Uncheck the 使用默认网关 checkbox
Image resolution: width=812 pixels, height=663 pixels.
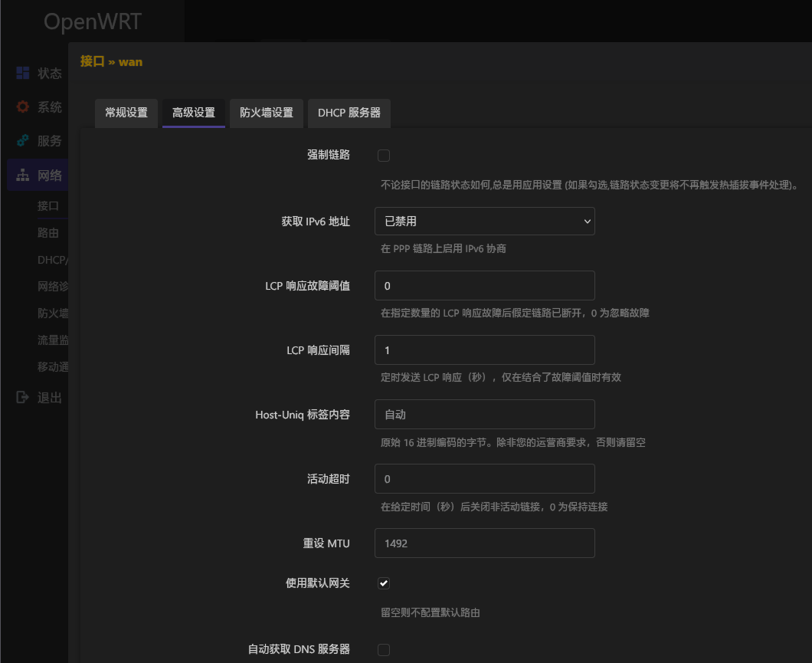[x=384, y=583]
